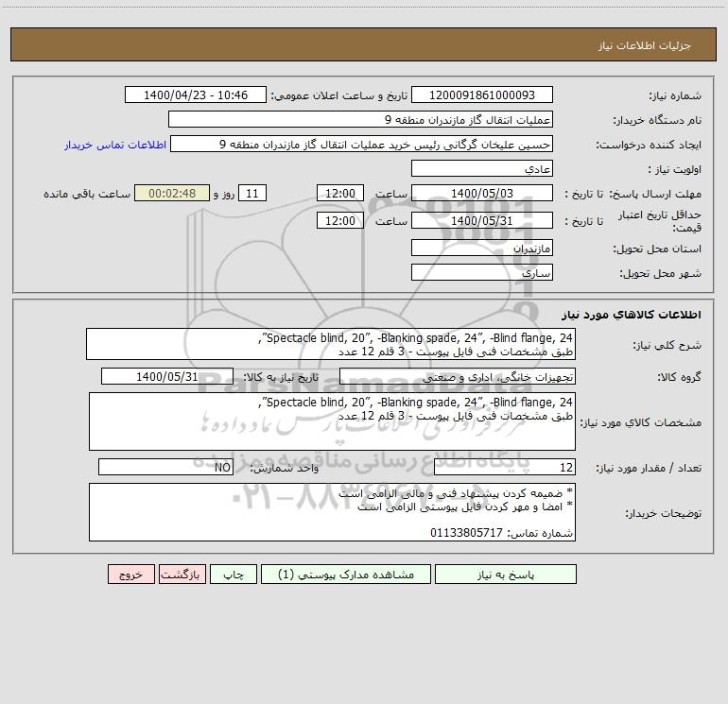The height and width of the screenshot is (704, 728).
Task: Click the label شماره نیاز
Action: click(675, 95)
